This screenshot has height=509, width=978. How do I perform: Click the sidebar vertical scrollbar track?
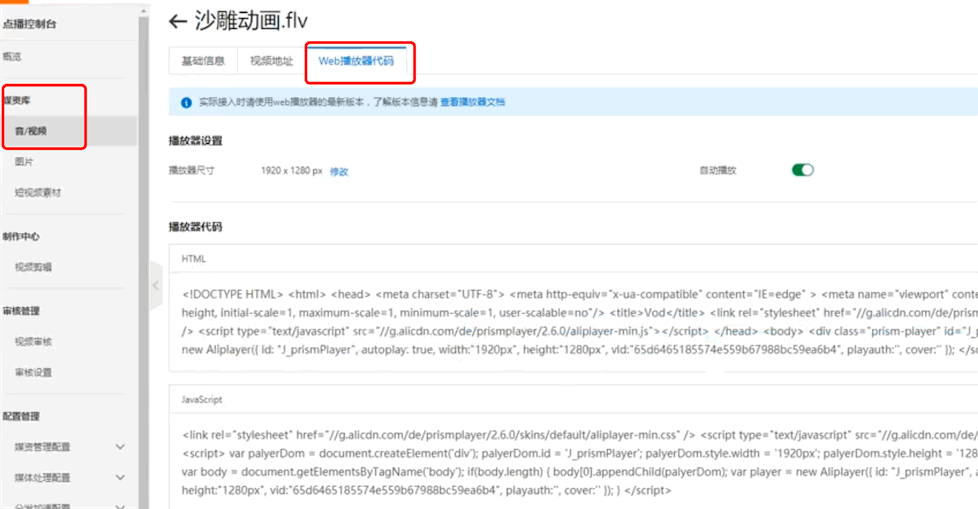(x=143, y=262)
